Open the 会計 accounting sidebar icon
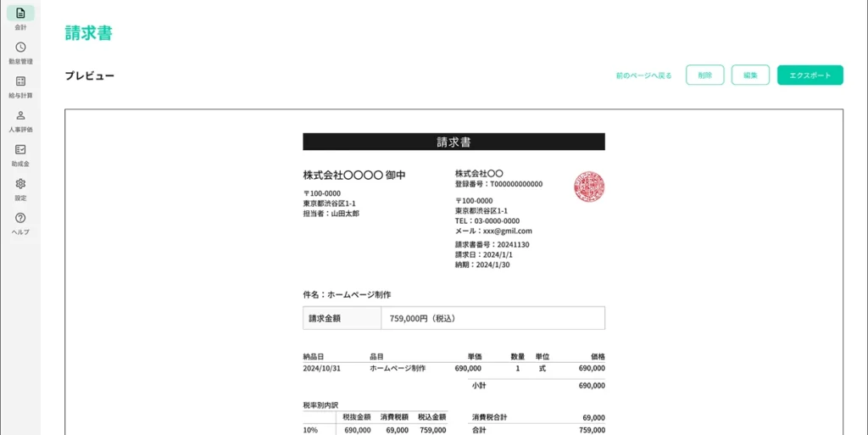This screenshot has height=435, width=868. click(x=20, y=14)
